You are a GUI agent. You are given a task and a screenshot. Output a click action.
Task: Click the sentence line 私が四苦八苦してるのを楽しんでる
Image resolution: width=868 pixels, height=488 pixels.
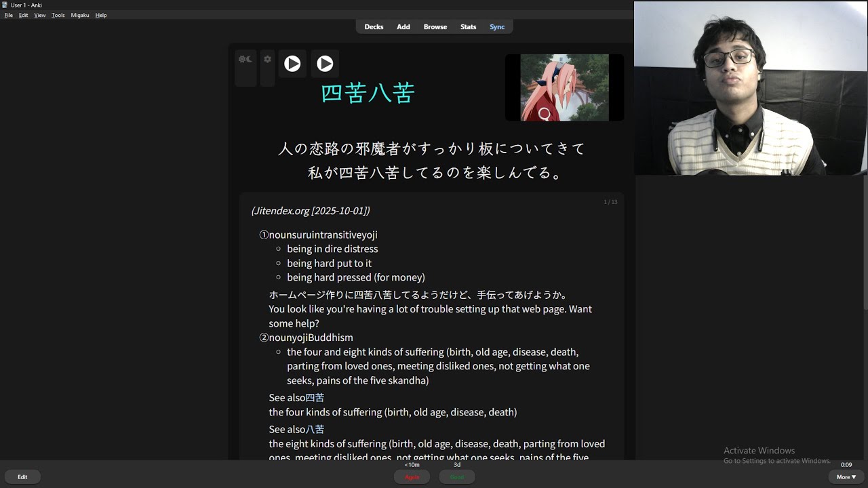pos(436,173)
